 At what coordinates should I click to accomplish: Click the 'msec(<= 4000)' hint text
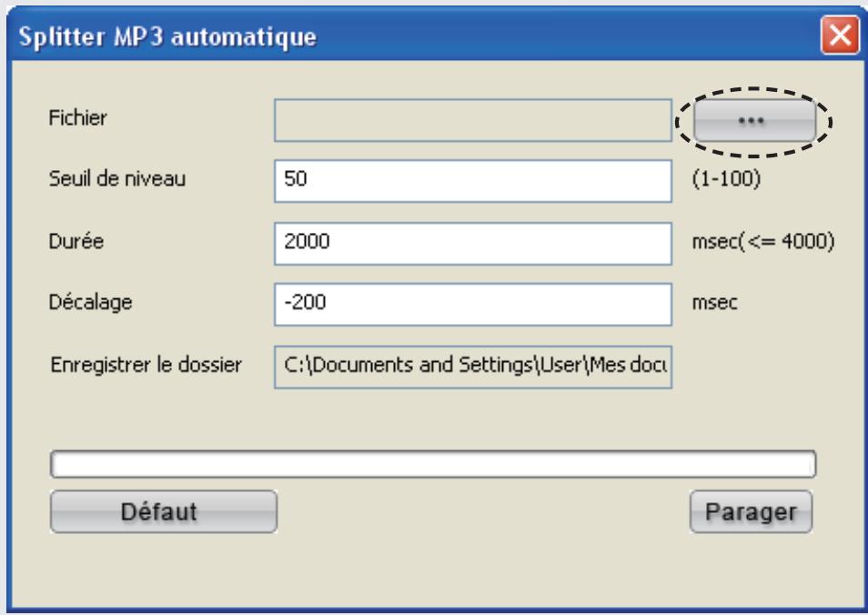[763, 241]
